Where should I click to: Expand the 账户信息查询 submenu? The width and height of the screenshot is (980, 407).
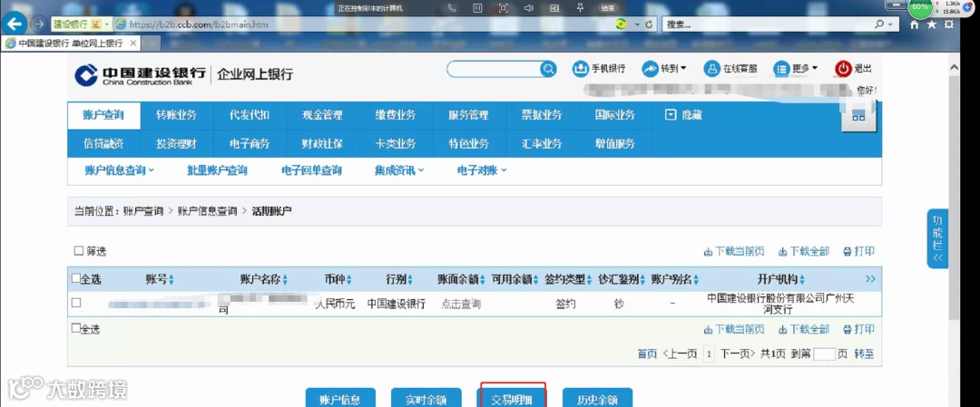pos(120,170)
